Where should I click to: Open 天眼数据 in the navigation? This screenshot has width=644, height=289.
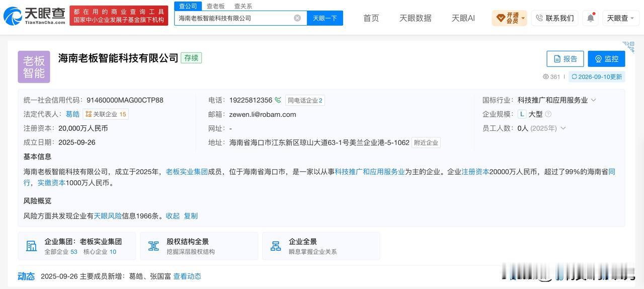(416, 18)
